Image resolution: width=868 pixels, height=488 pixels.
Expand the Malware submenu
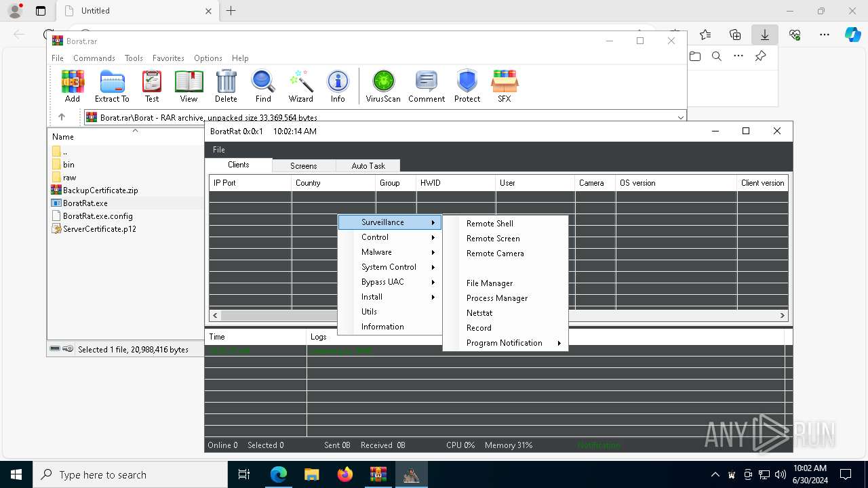point(389,252)
